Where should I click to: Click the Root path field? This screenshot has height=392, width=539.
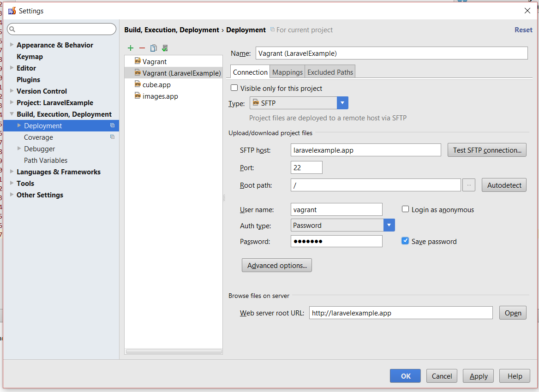(376, 185)
